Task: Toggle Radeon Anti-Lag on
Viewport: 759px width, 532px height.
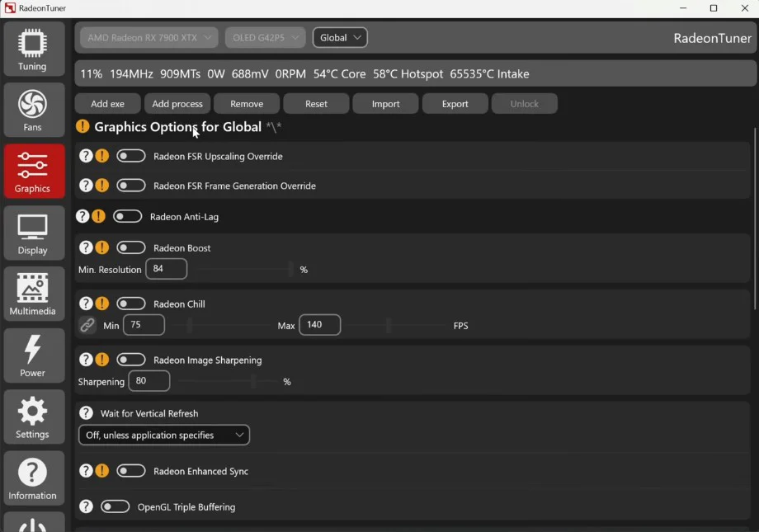Action: coord(127,217)
